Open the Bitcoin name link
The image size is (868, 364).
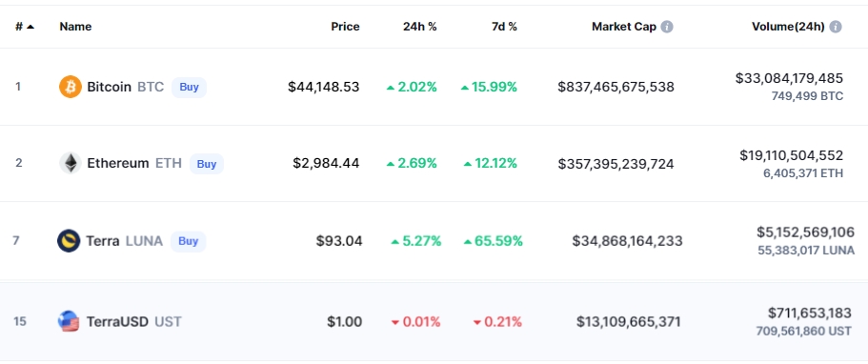tap(109, 87)
